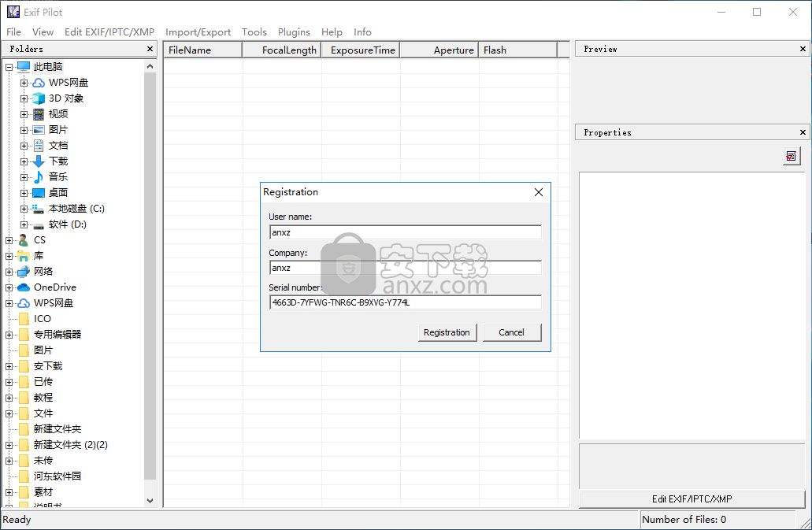Image resolution: width=812 pixels, height=530 pixels.
Task: Click the 视频 film icon
Action: pyautogui.click(x=39, y=114)
